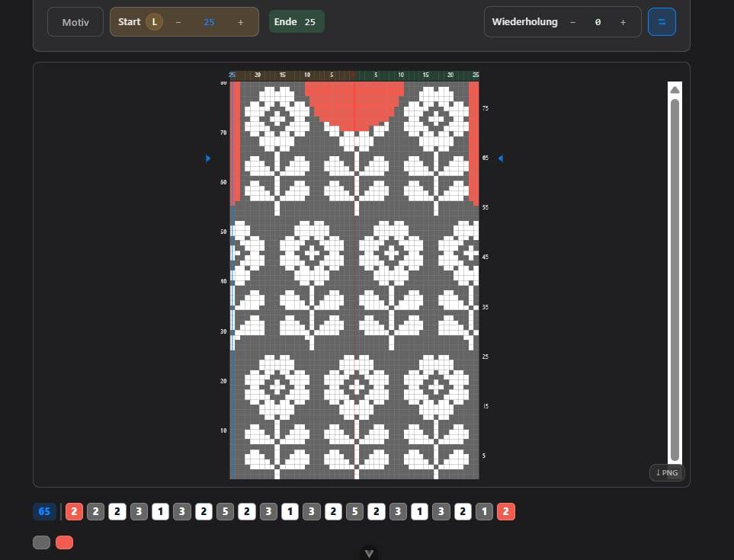Decrease Wiederholung count with minus
This screenshot has height=560, width=734.
(572, 22)
